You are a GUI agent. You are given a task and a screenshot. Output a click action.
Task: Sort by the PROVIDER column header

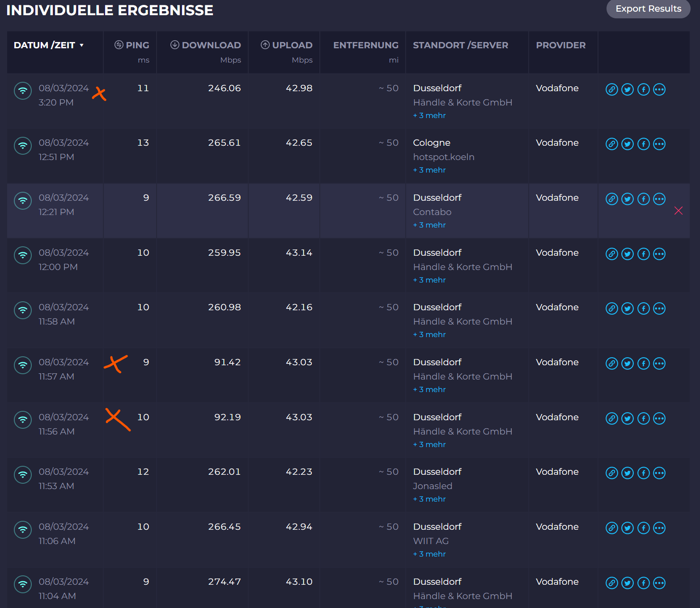click(x=561, y=45)
